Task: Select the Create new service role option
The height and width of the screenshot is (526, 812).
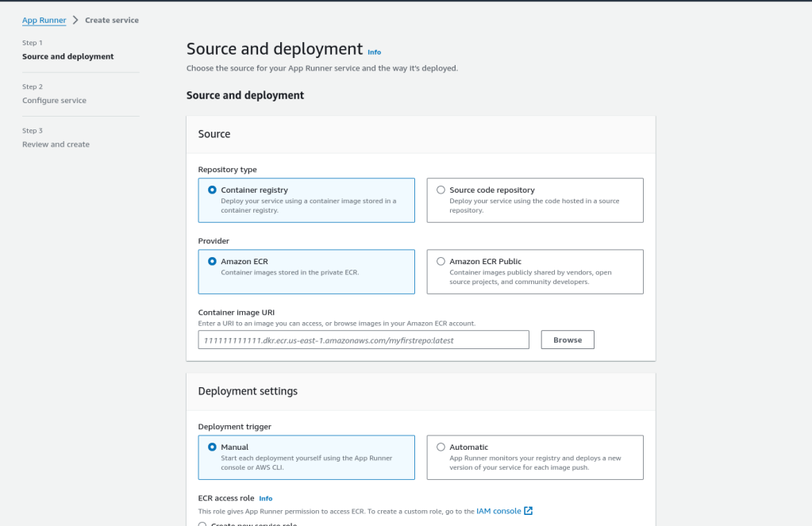Action: (203, 524)
